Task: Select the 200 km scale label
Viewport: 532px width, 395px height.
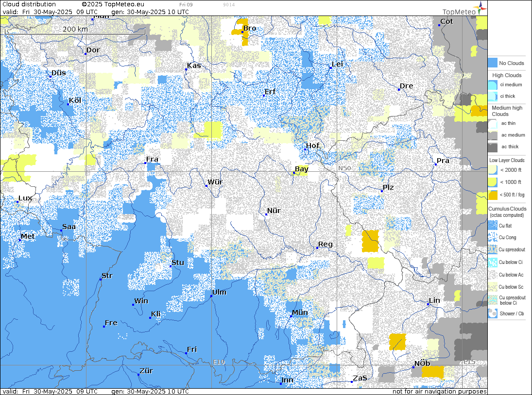Action: [x=75, y=29]
